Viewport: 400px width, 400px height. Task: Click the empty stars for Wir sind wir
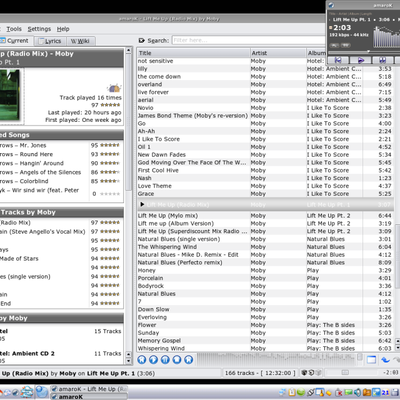click(110, 194)
